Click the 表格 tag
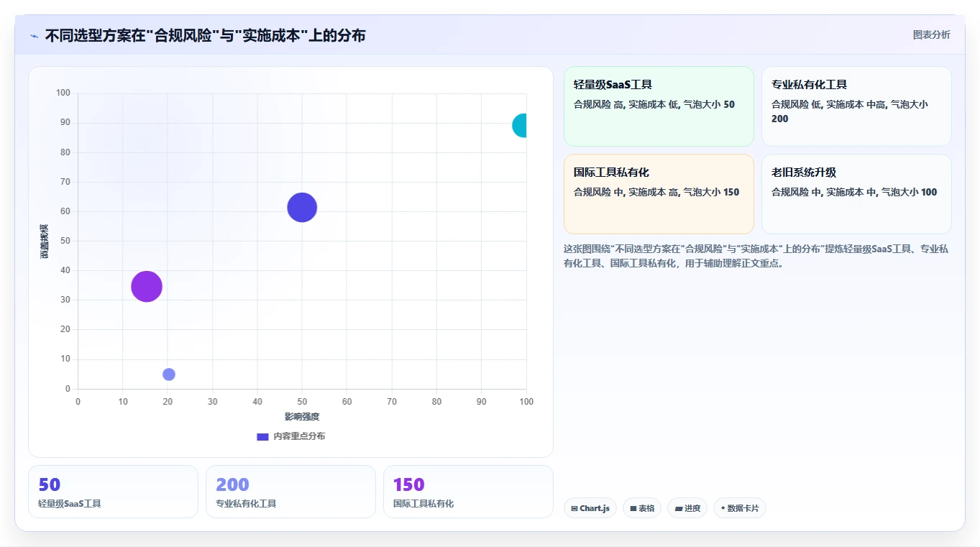The width and height of the screenshot is (980, 547). (642, 508)
